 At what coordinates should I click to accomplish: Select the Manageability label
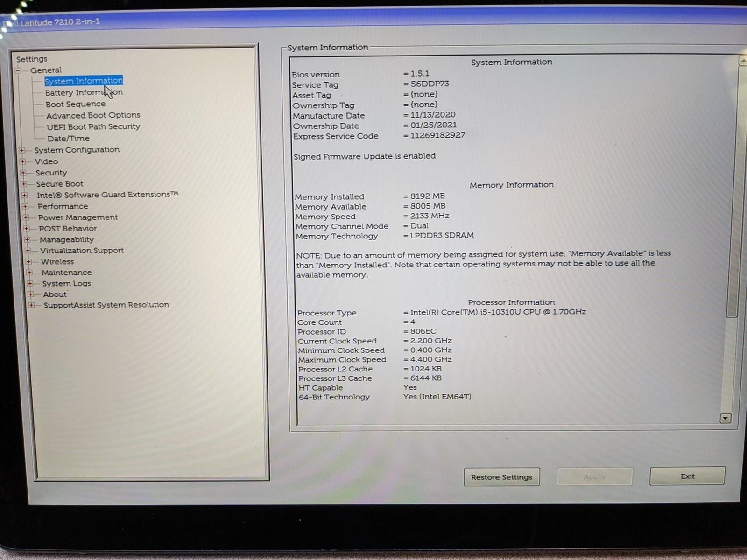[x=67, y=239]
